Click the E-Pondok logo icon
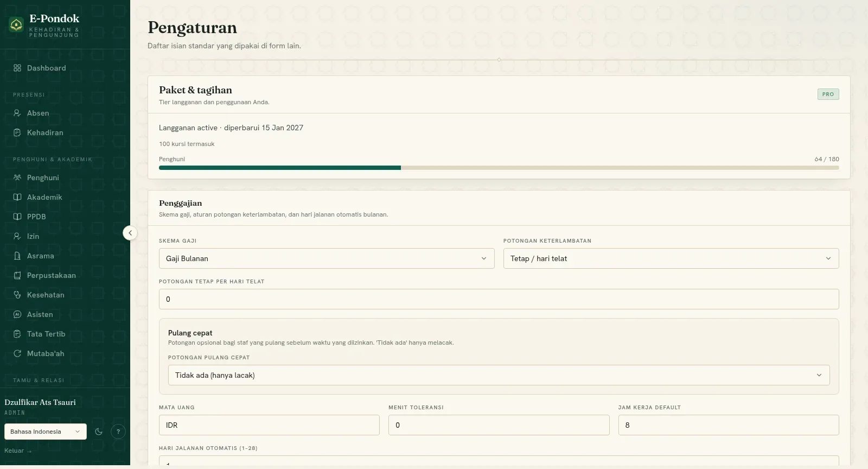The height and width of the screenshot is (469, 868). [16, 24]
